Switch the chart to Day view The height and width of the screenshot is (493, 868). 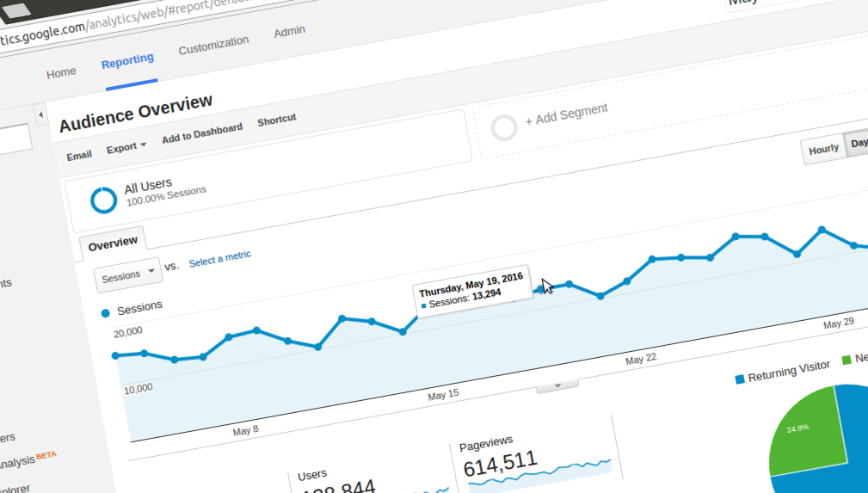858,144
